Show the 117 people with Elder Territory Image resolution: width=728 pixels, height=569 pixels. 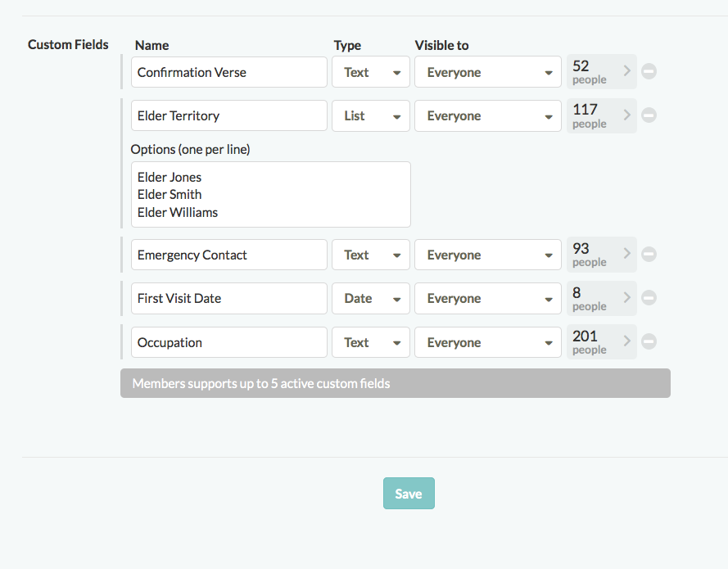(601, 115)
